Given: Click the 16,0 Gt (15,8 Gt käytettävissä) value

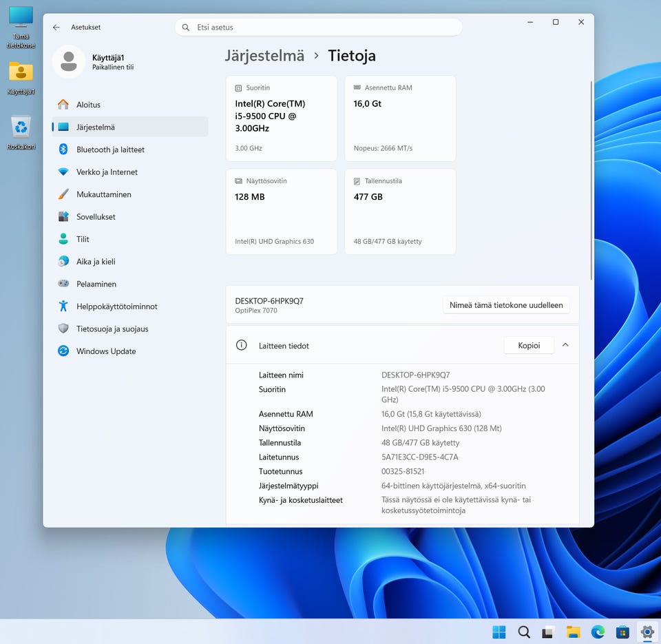Looking at the screenshot, I should coord(431,414).
